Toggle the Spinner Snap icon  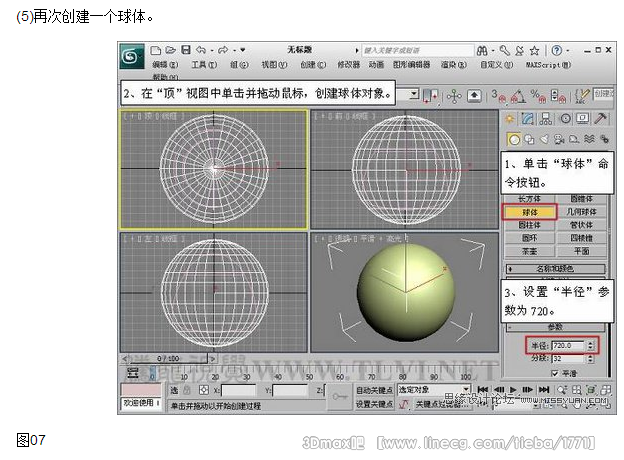click(558, 96)
